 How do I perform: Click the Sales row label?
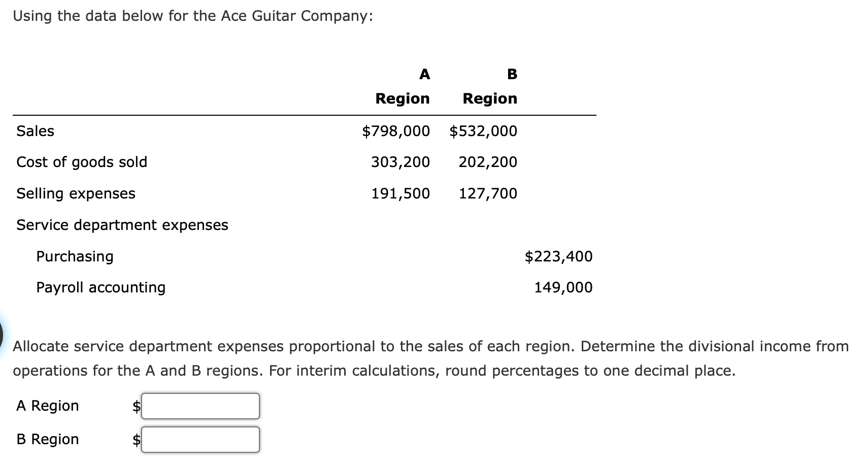[x=35, y=130]
